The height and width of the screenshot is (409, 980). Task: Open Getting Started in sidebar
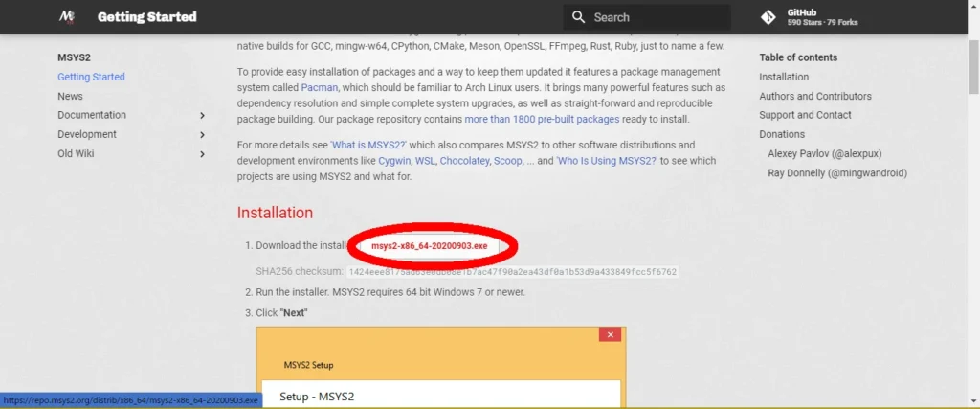click(x=91, y=77)
